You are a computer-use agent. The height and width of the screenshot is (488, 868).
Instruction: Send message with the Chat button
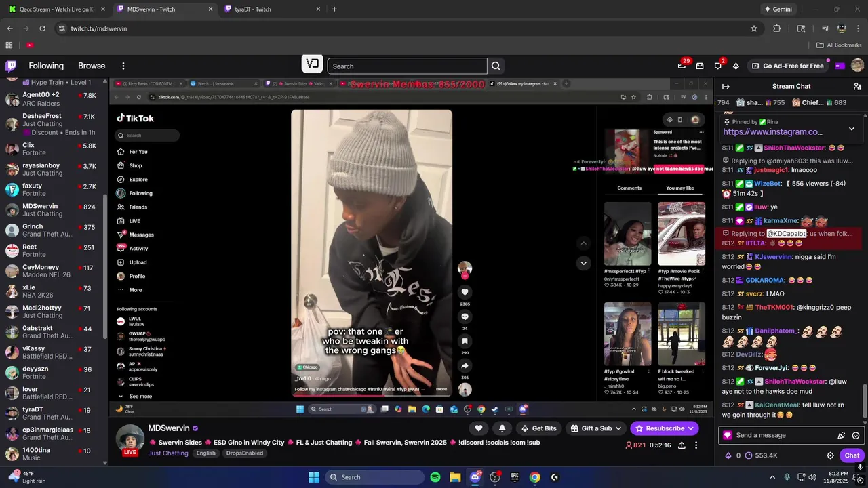[x=852, y=455]
